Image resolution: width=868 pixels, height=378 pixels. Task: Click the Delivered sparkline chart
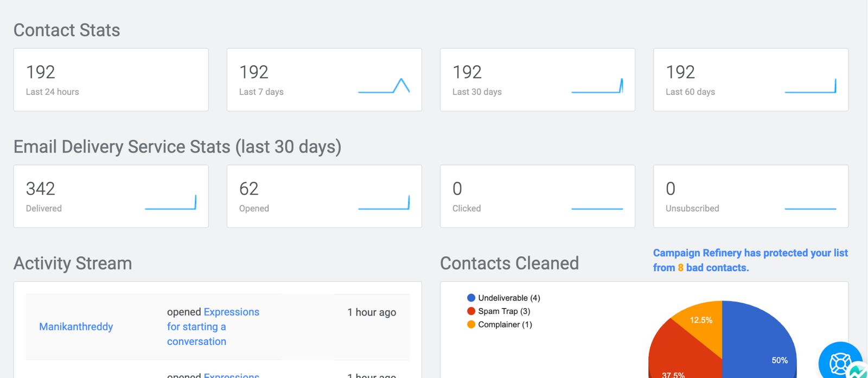(170, 202)
